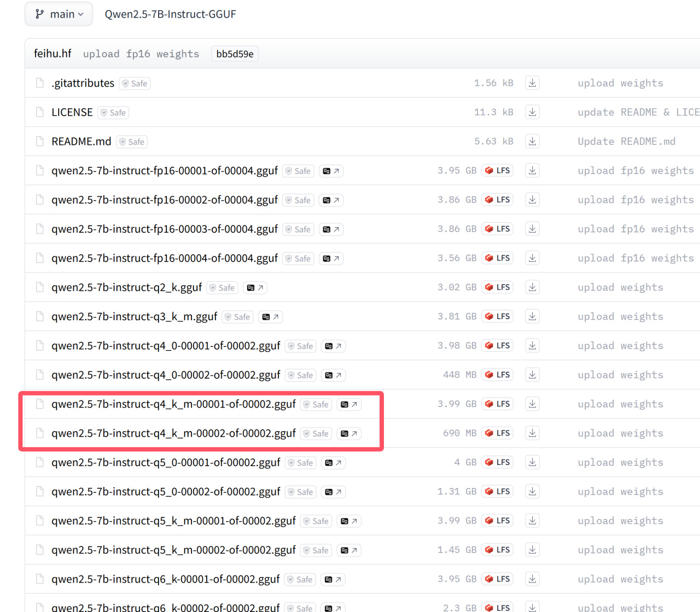Download q4_k_m-00001-of-00002.gguf file
Screen dimensions: 700x612
pyautogui.click(x=532, y=404)
